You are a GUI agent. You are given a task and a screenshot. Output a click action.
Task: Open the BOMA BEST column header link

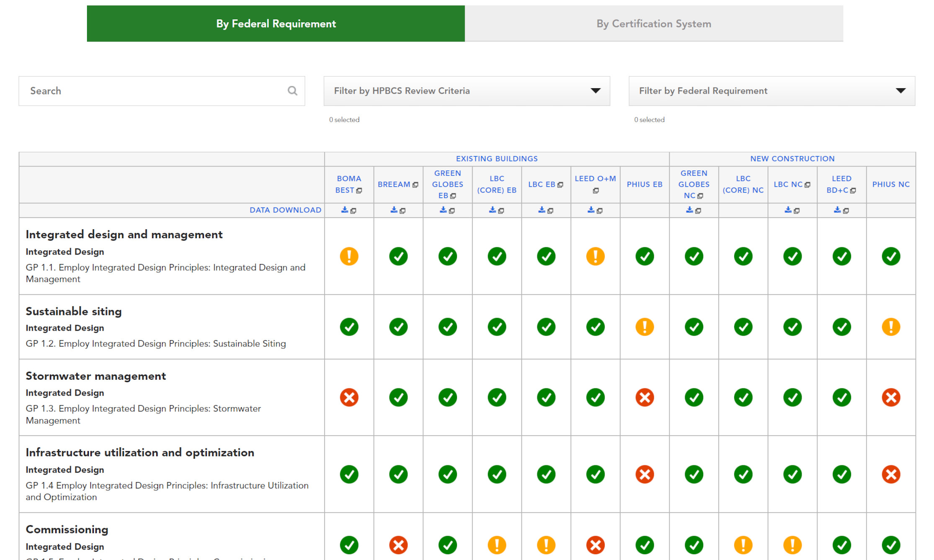pyautogui.click(x=348, y=184)
